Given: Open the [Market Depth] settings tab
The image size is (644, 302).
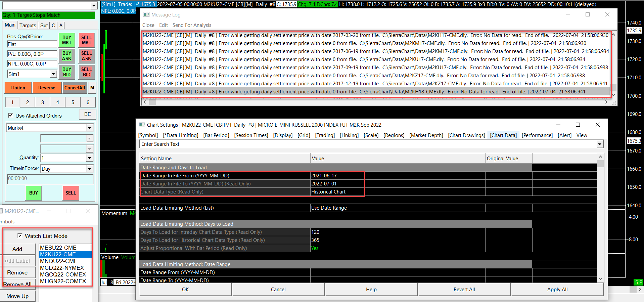Looking at the screenshot, I should (426, 135).
